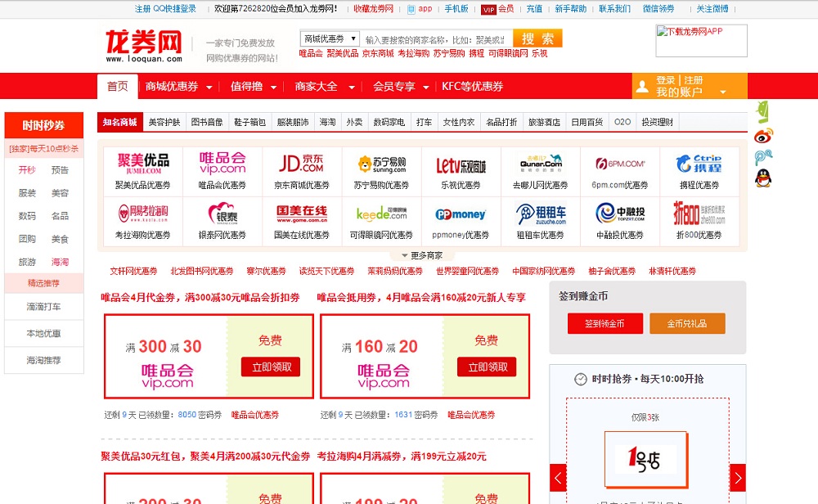The width and height of the screenshot is (818, 504).
Task: Click the 时时秒券 sidebar header
Action: [x=44, y=125]
